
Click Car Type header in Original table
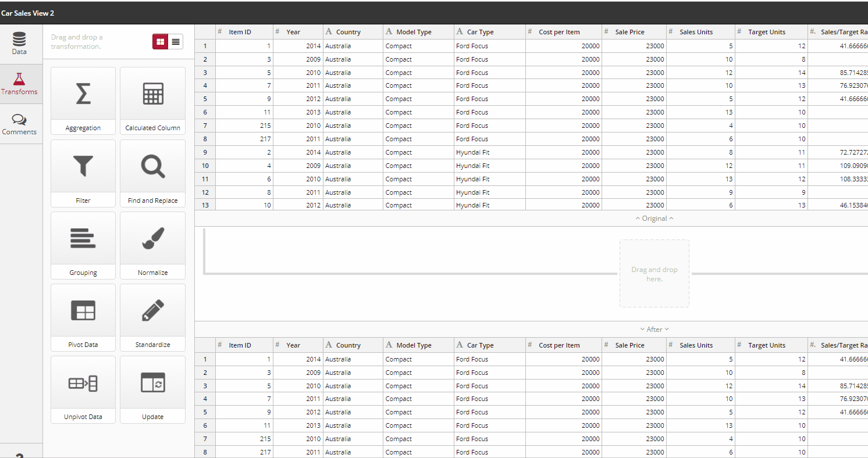(x=490, y=32)
